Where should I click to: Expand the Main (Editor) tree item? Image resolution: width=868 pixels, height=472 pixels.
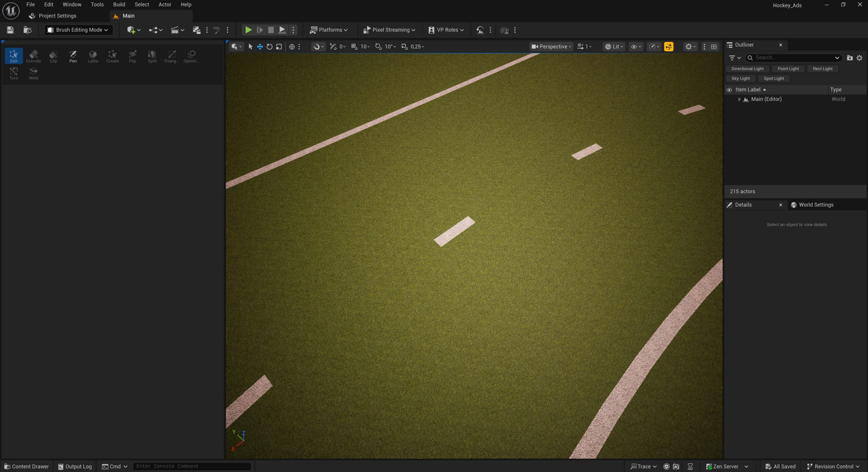click(x=739, y=99)
